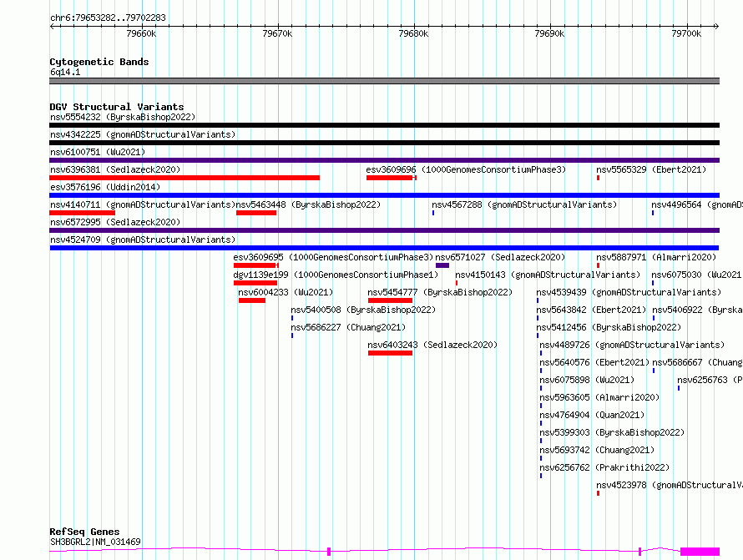The image size is (743, 560).
Task: Click the nsv5693742 (Chuang2021) label
Action: click(597, 450)
